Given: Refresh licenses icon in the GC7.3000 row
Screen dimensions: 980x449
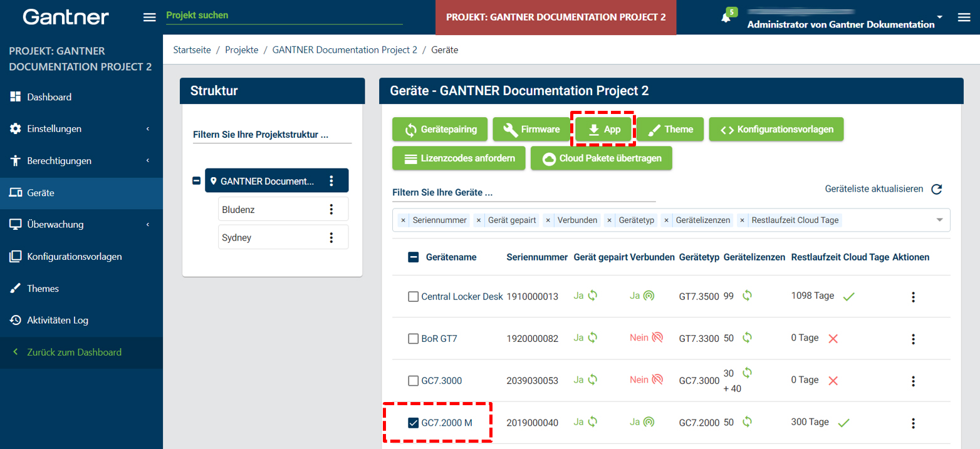Looking at the screenshot, I should coord(747,373).
